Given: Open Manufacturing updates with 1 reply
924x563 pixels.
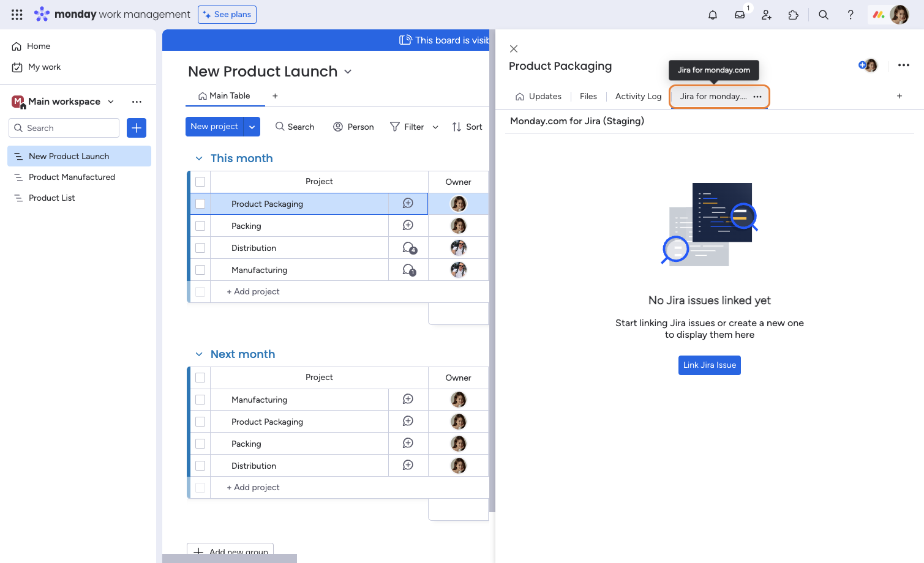Looking at the screenshot, I should (409, 270).
